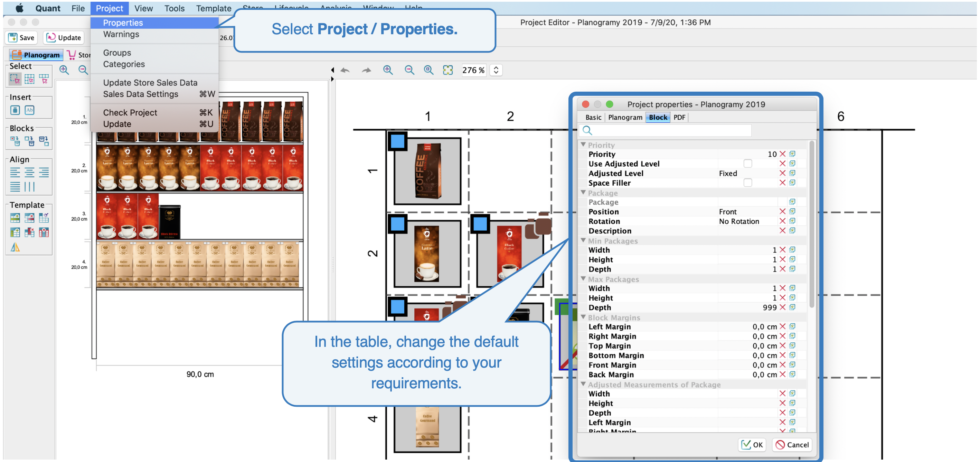Click the delete template row icon
This screenshot has height=462, width=980.
point(29,218)
